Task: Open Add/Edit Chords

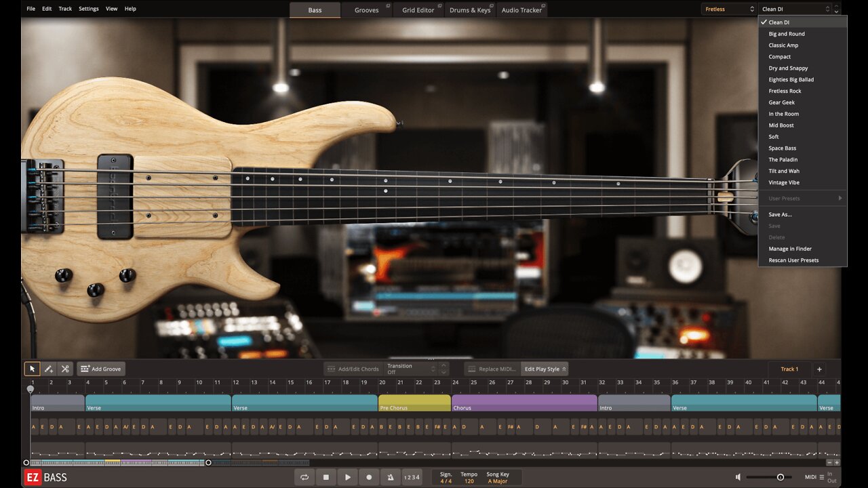Action: coord(353,369)
